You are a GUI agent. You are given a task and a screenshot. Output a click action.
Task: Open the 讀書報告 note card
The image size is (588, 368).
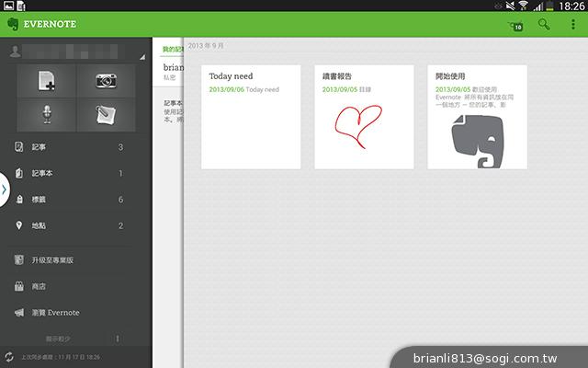(x=364, y=117)
